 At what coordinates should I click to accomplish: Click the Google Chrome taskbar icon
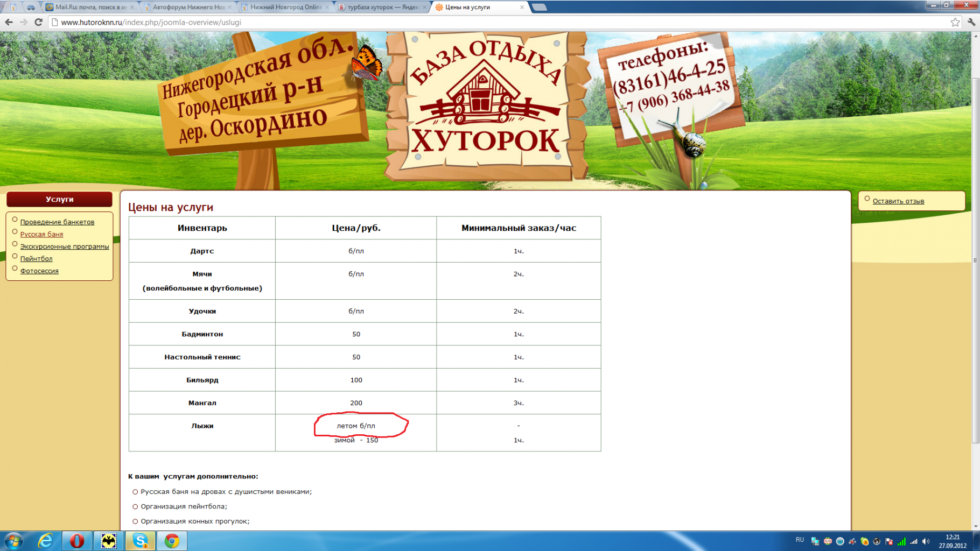[172, 541]
